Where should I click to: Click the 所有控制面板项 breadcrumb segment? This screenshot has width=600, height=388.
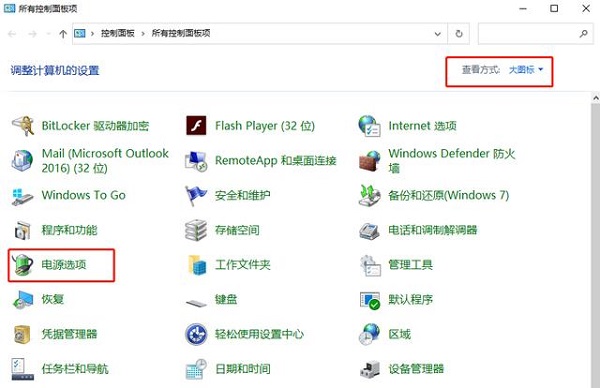(x=181, y=33)
